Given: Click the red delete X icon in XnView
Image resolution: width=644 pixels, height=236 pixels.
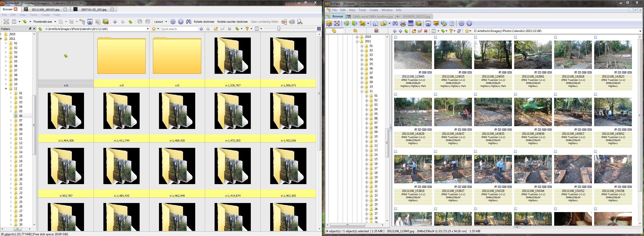Looking at the screenshot, I should tap(426, 31).
